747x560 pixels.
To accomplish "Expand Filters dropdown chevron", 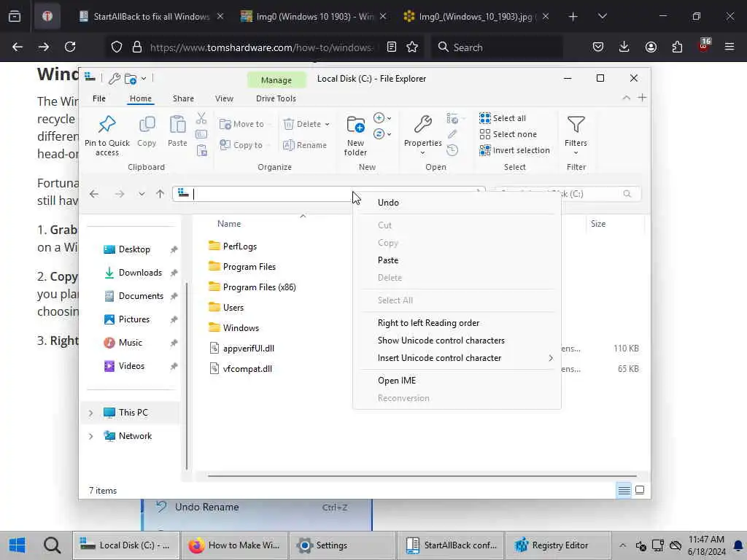I will (x=576, y=153).
